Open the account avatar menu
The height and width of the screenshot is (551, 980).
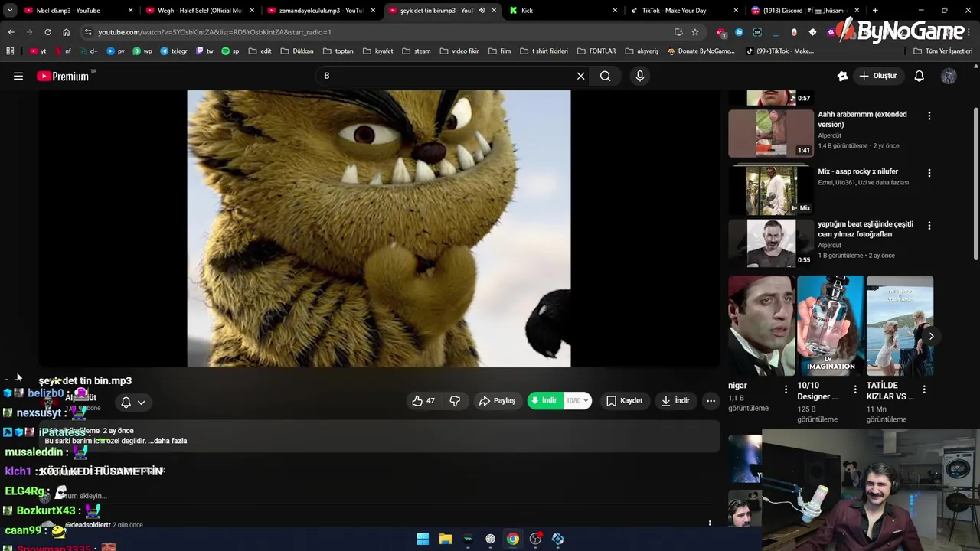(949, 76)
